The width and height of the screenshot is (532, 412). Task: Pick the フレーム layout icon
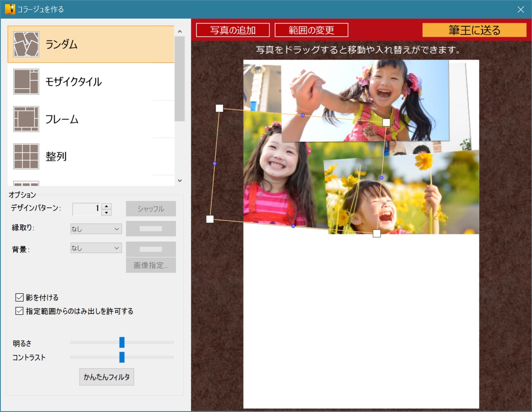point(26,119)
